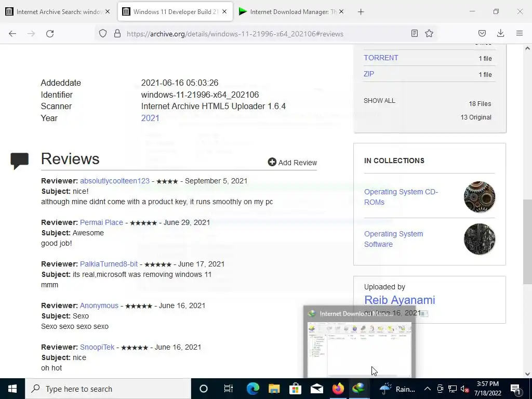
Task: Close the Internet Archive Search tab
Action: pos(108,11)
